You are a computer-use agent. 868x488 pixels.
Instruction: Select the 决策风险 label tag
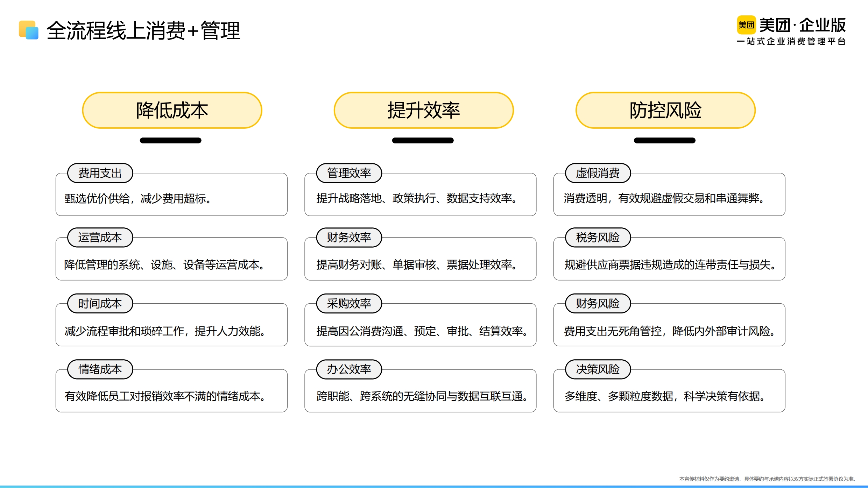[598, 369]
